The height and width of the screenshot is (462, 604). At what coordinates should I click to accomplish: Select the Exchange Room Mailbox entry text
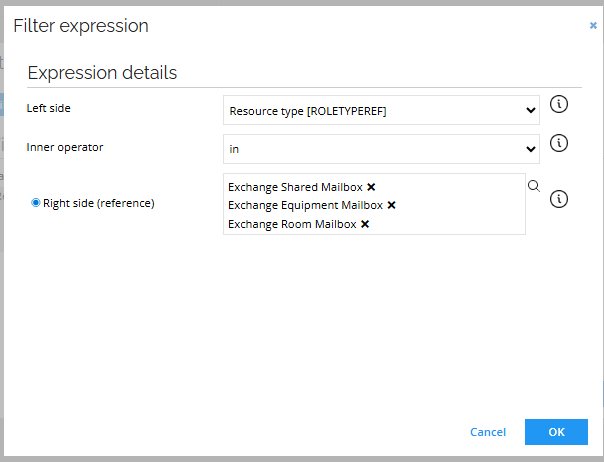coord(292,224)
